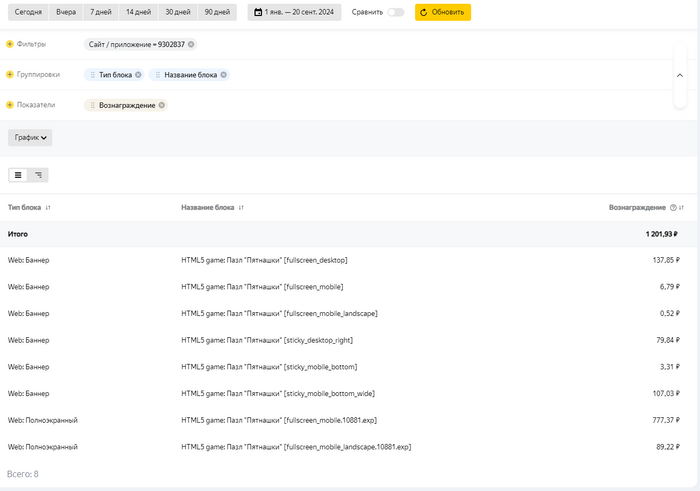Collapse the report settings panel chevron
The height and width of the screenshot is (491, 700).
(680, 75)
